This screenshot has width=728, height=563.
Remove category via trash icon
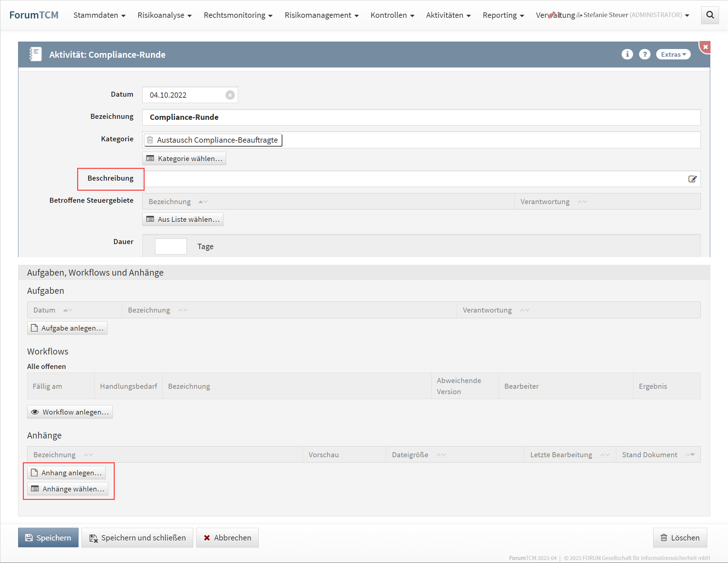(x=150, y=140)
